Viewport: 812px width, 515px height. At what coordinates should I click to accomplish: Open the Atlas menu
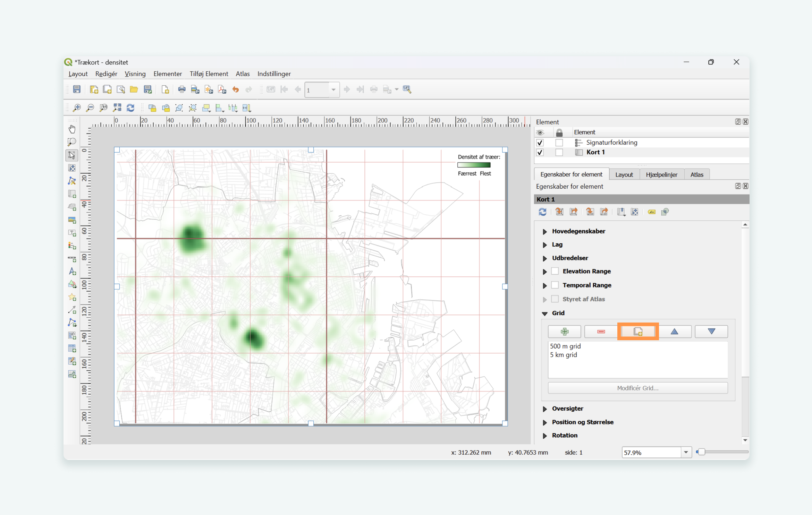coord(243,74)
